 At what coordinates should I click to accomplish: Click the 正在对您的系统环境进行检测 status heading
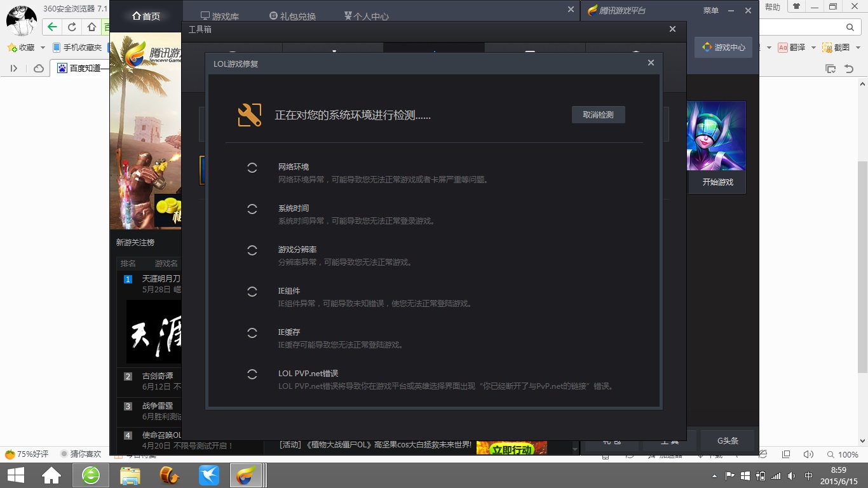pos(353,116)
